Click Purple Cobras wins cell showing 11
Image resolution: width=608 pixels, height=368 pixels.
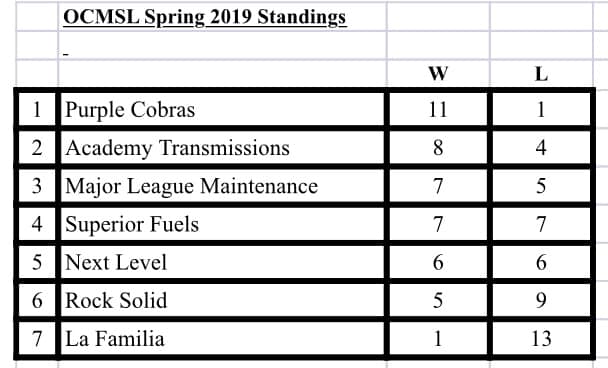438,109
